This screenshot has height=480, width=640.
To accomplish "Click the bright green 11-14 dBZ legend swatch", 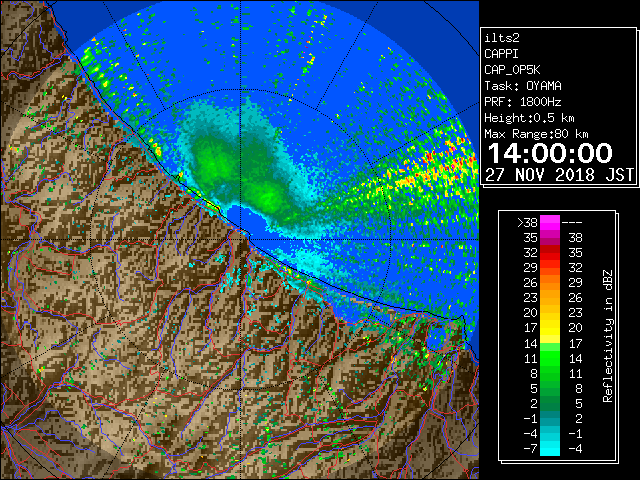I will [550, 358].
